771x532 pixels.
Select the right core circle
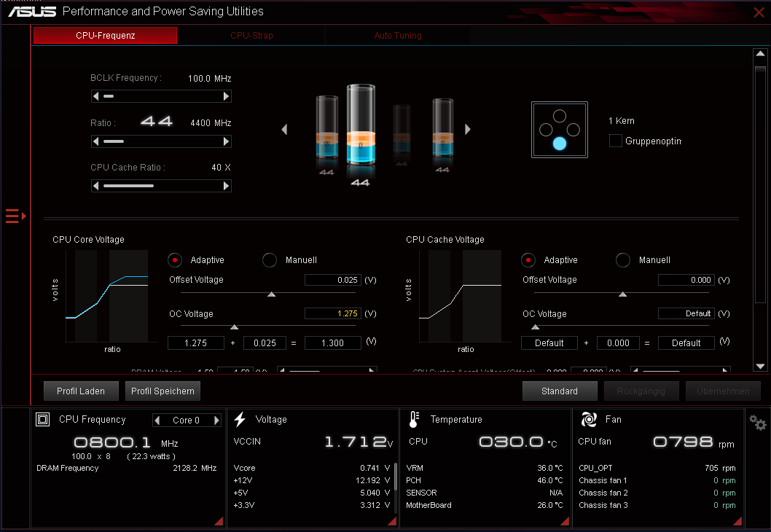point(574,130)
